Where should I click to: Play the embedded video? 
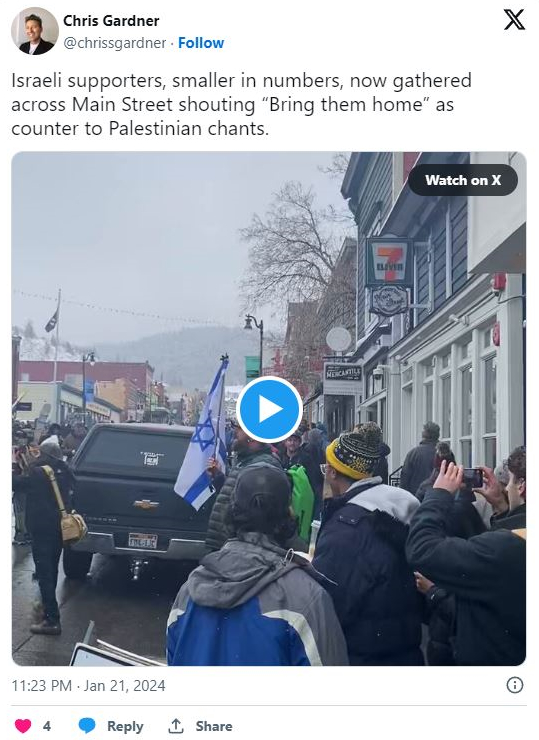tap(269, 409)
